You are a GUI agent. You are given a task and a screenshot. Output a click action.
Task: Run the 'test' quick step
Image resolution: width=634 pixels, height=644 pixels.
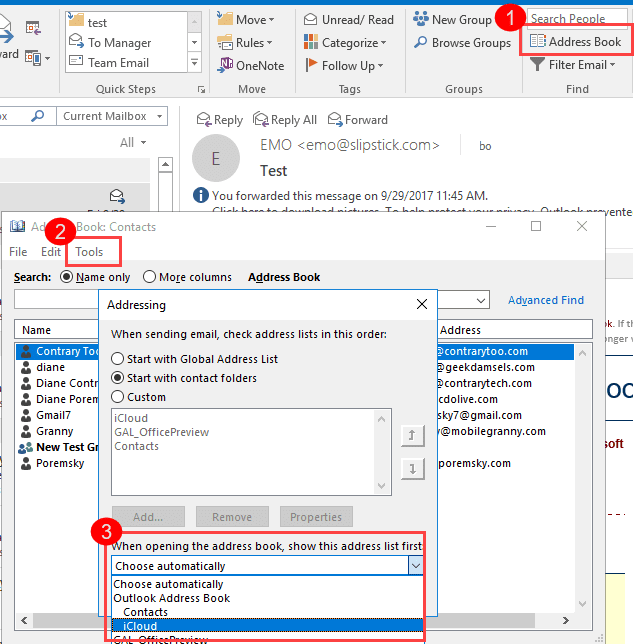tap(127, 22)
